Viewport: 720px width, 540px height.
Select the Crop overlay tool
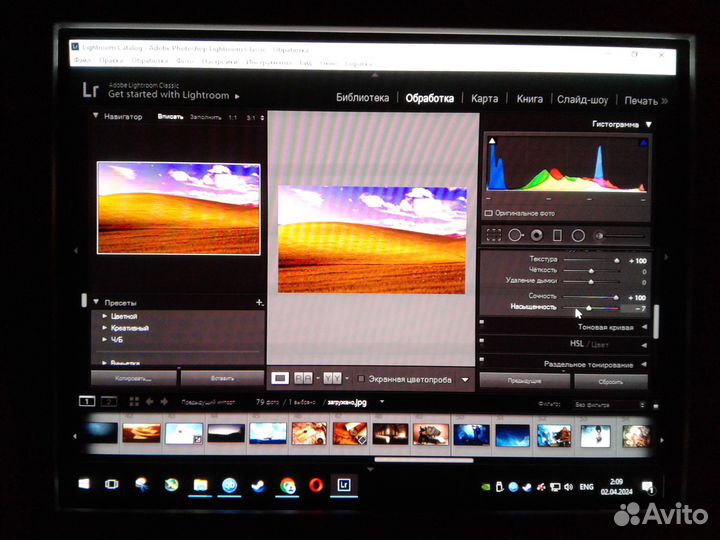tap(493, 235)
